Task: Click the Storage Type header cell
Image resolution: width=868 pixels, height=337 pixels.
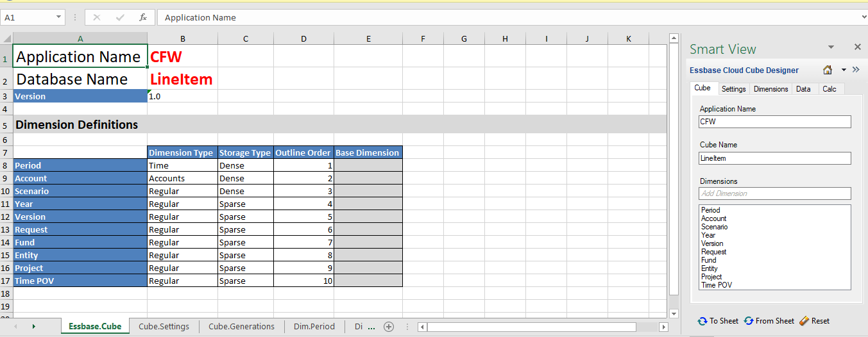Action: 245,152
